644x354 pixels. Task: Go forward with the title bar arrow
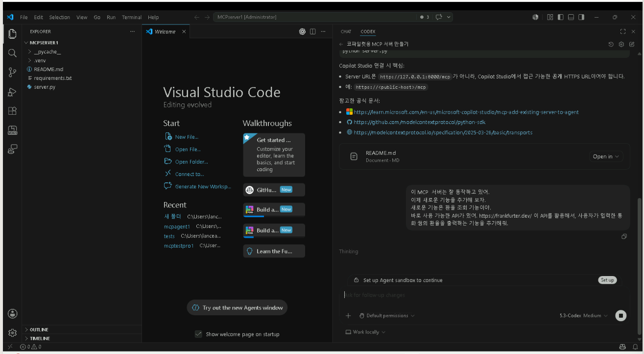[x=207, y=17]
